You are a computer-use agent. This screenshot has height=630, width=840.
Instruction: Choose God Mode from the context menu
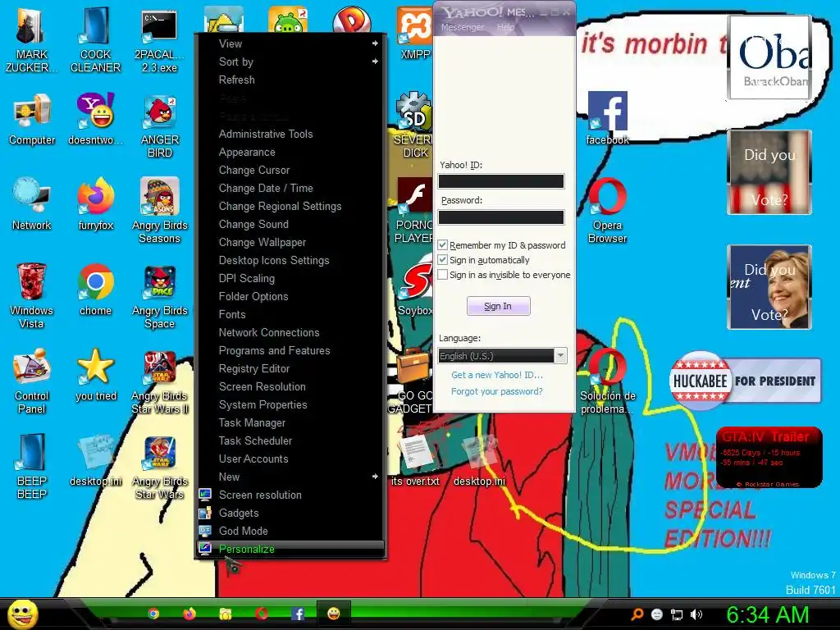click(290, 531)
